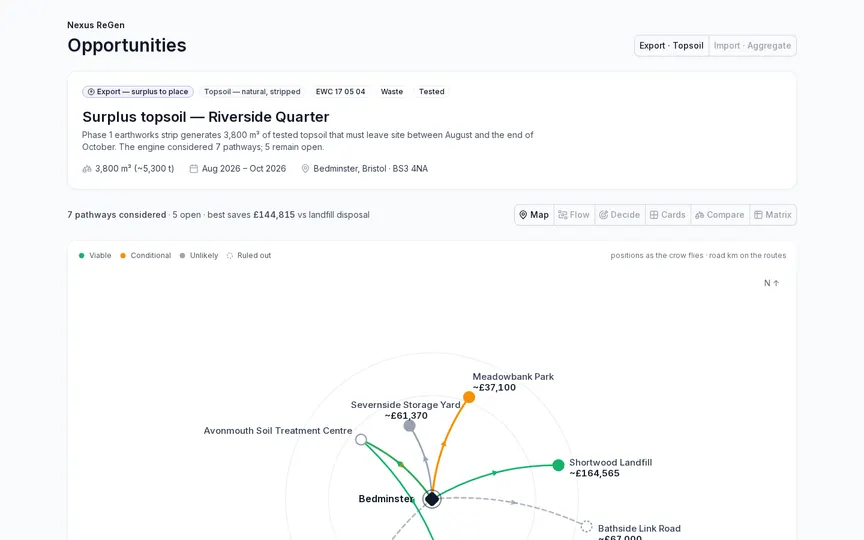Click the Conditional orange legend dot
Screen dimensions: 864x540
tap(123, 256)
